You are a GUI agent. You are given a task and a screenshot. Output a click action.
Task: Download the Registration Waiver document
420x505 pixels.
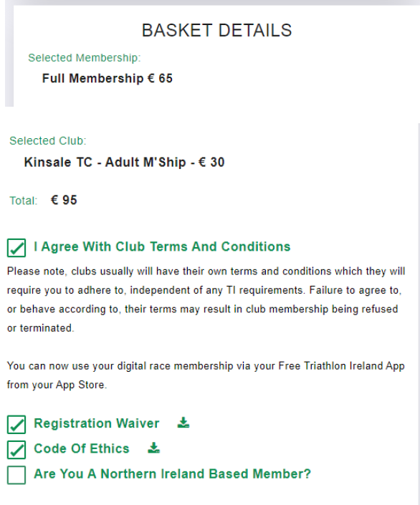point(183,423)
